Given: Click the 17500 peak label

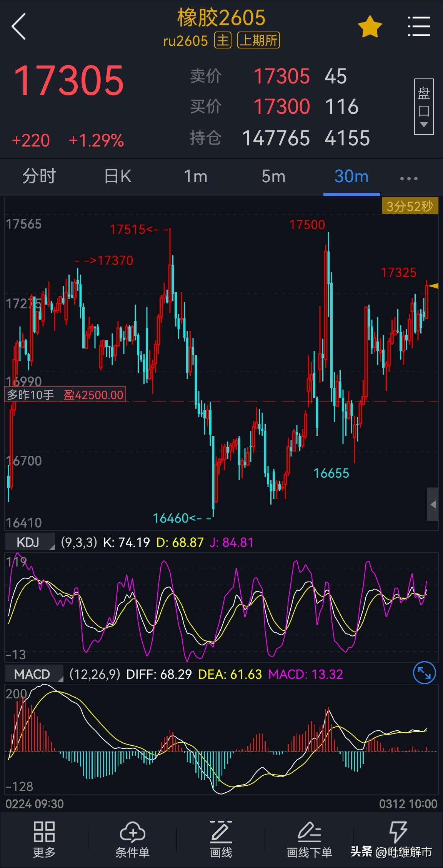Looking at the screenshot, I should click(x=307, y=225).
